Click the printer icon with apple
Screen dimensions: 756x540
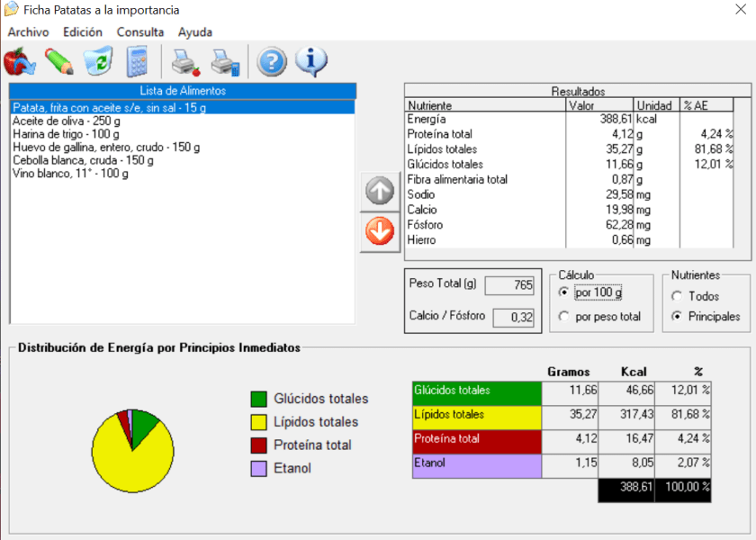coord(185,62)
